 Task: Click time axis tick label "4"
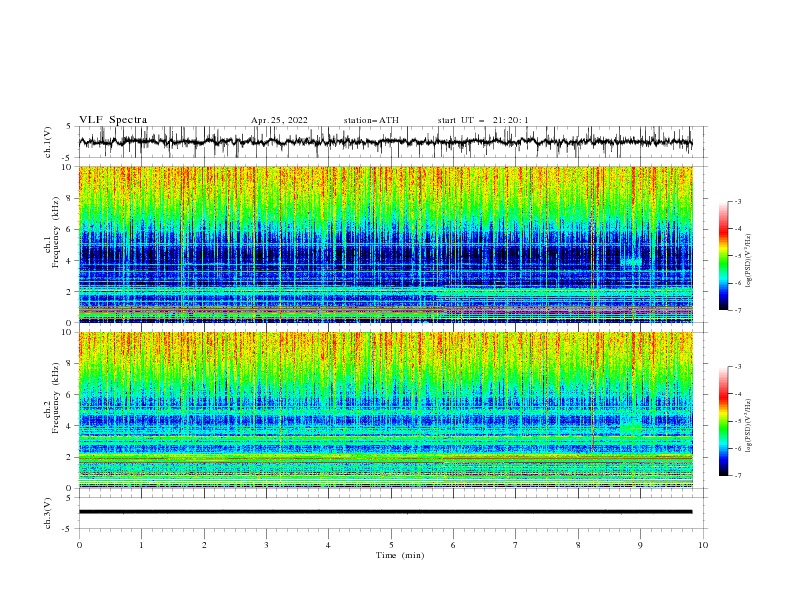pyautogui.click(x=328, y=545)
